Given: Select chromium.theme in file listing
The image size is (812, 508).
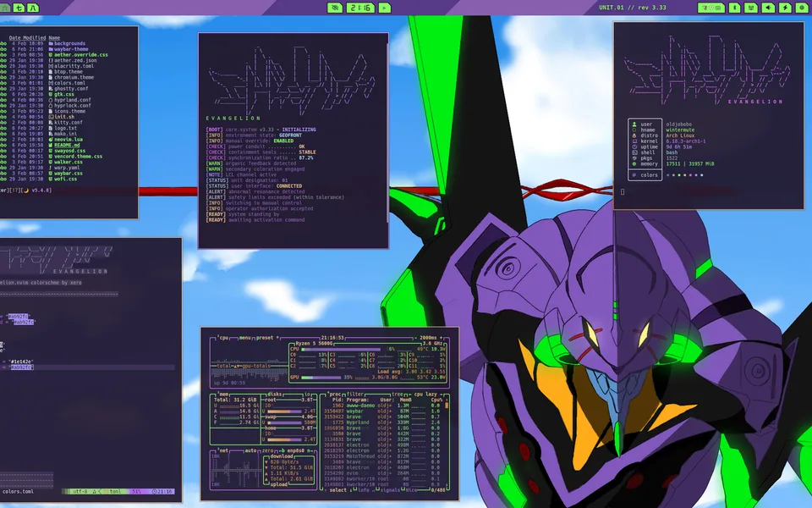Looking at the screenshot, I should click(x=74, y=77).
